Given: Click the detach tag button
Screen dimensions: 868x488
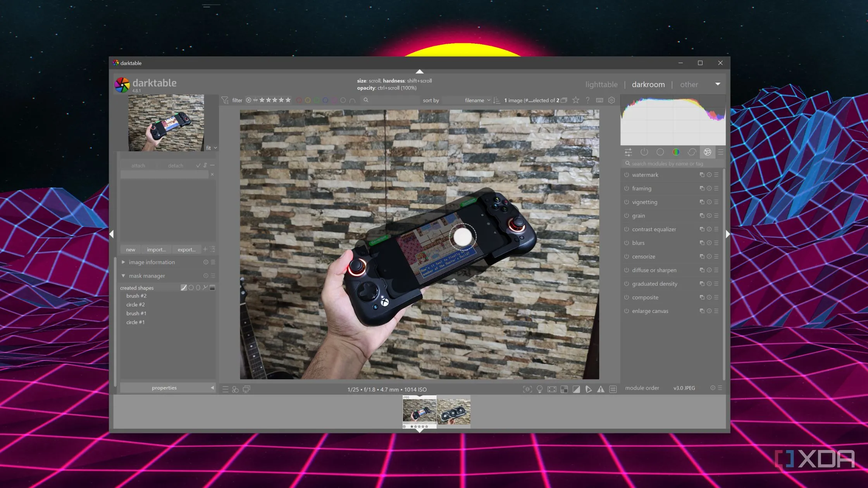Looking at the screenshot, I should 176,165.
